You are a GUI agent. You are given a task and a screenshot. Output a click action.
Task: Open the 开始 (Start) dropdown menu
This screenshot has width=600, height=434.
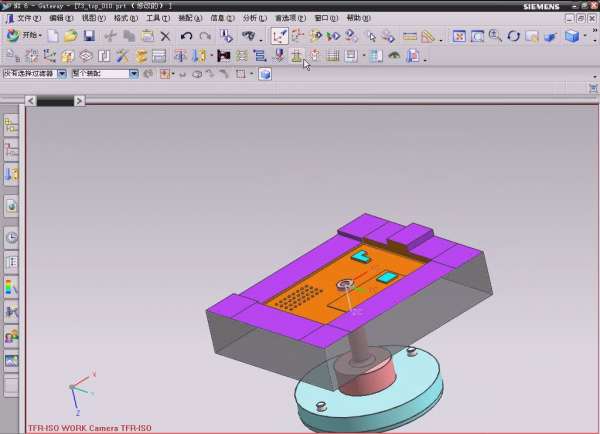coord(26,36)
